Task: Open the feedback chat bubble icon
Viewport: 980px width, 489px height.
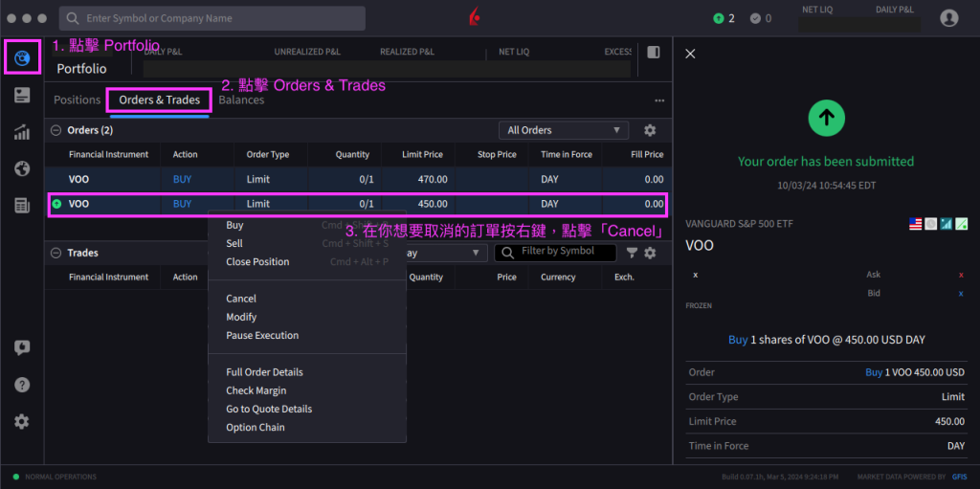Action: point(22,347)
